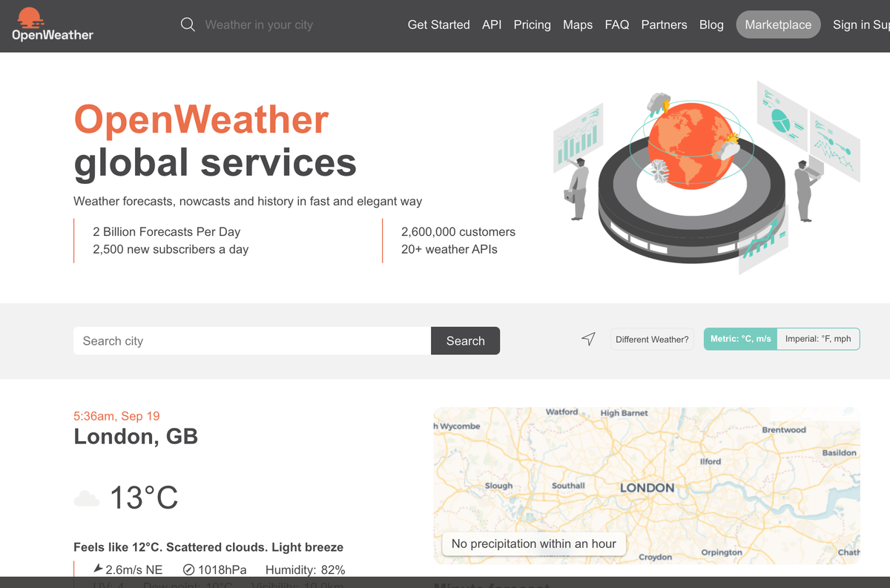Open the Marketplace button
The image size is (890, 588).
click(x=778, y=24)
